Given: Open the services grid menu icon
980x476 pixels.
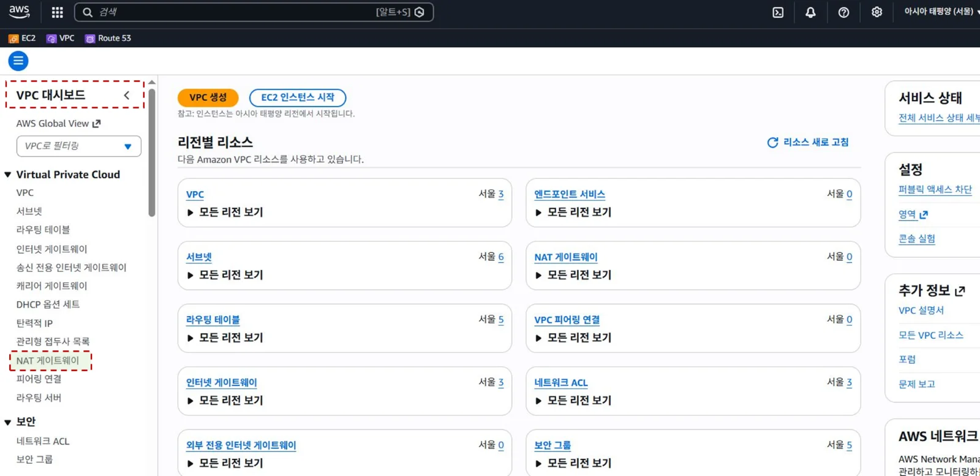Looking at the screenshot, I should (x=57, y=12).
